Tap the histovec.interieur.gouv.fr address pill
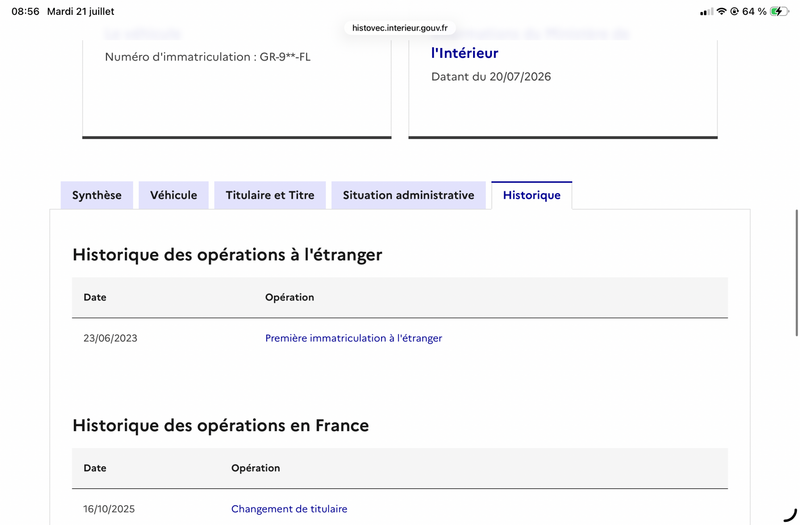Screen dimensions: 800x525 coord(400,28)
